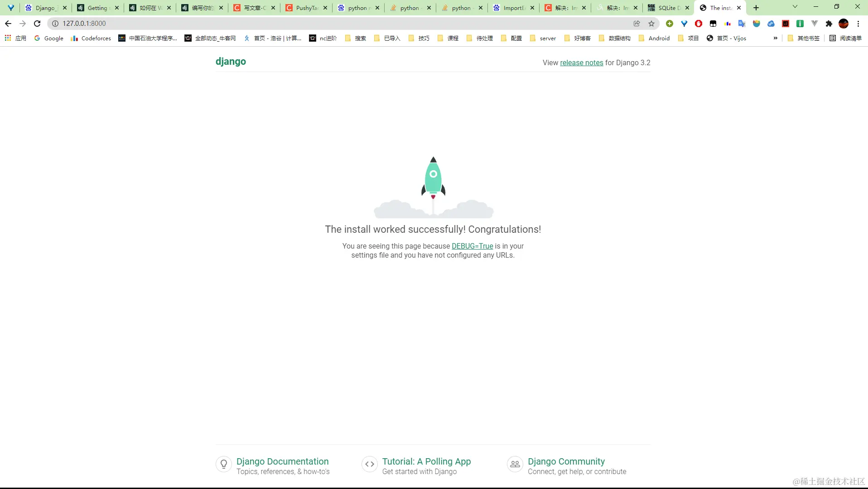The image size is (868, 489).
Task: Show more bookmarks with the overflow chevron
Action: pos(776,38)
